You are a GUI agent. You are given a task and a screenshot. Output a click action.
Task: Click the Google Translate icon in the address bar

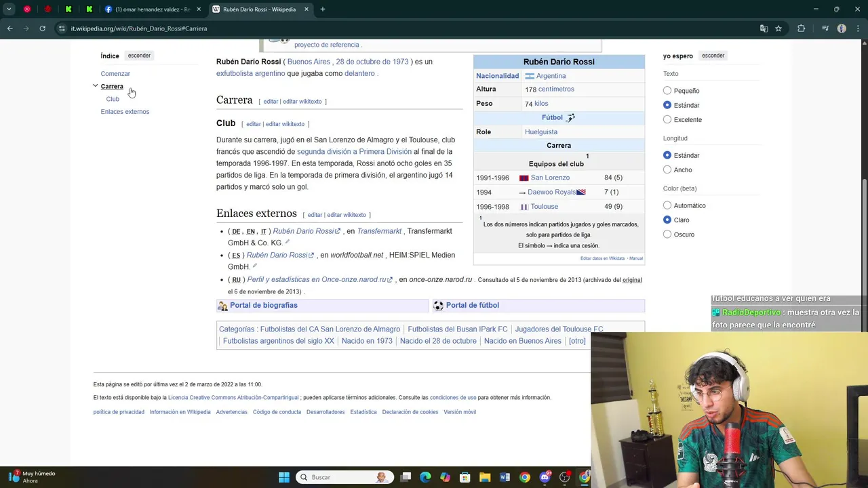tap(764, 28)
